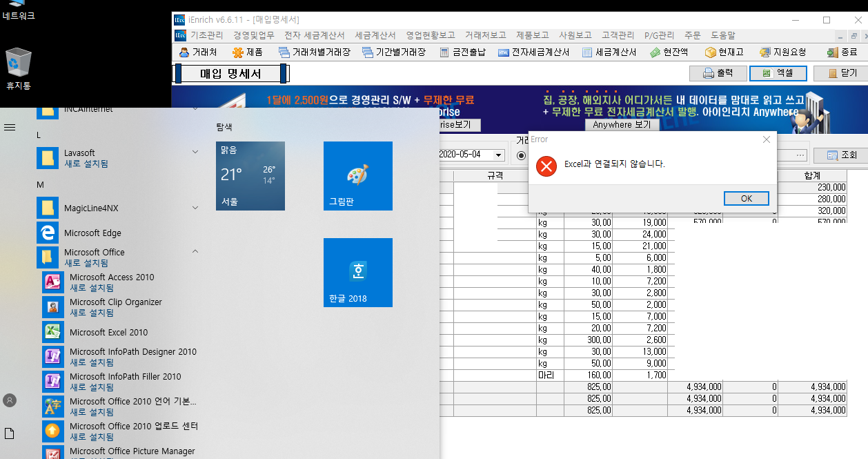Viewport: 868px width, 459px height.
Task: Open 거래처 (customers) from the toolbar
Action: click(x=198, y=52)
